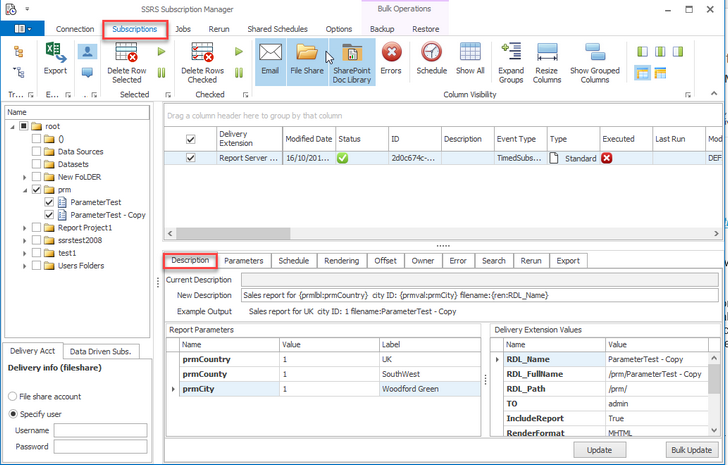Toggle the Report Server row checkbox

click(190, 158)
